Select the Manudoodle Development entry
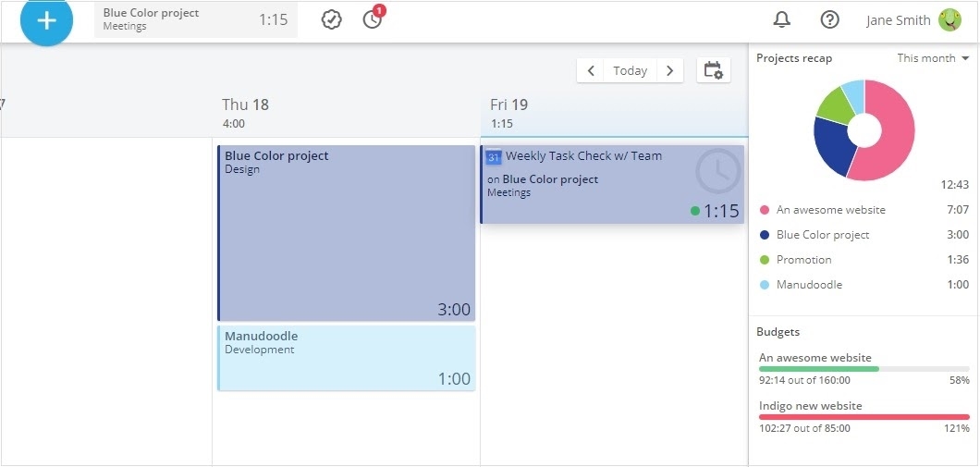This screenshot has width=980, height=467. pyautogui.click(x=346, y=358)
